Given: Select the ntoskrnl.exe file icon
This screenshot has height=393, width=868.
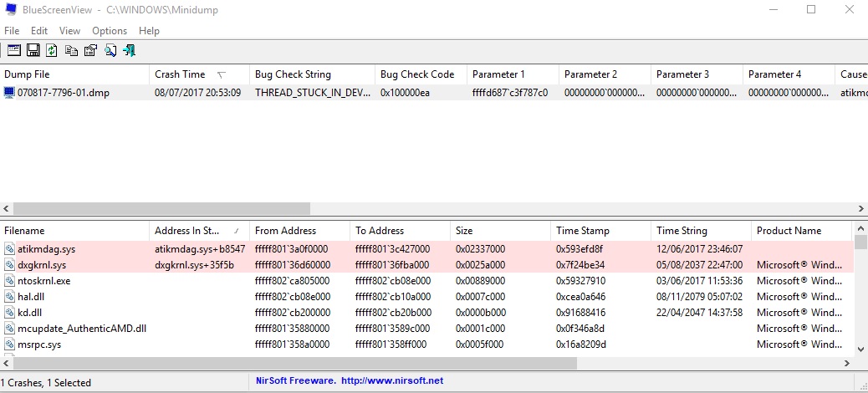Looking at the screenshot, I should (x=9, y=281).
